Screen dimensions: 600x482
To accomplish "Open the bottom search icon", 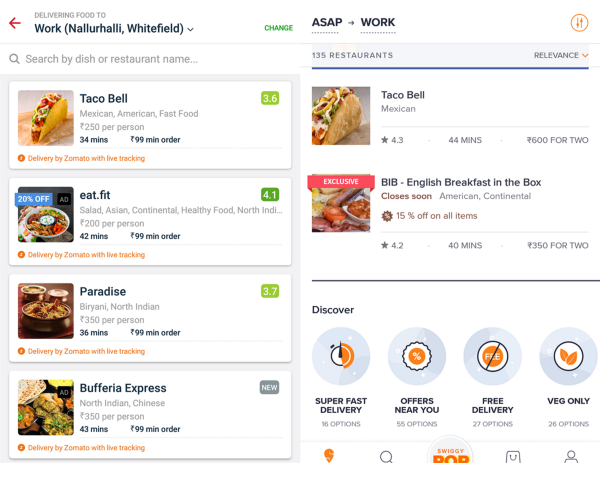I will click(x=386, y=457).
